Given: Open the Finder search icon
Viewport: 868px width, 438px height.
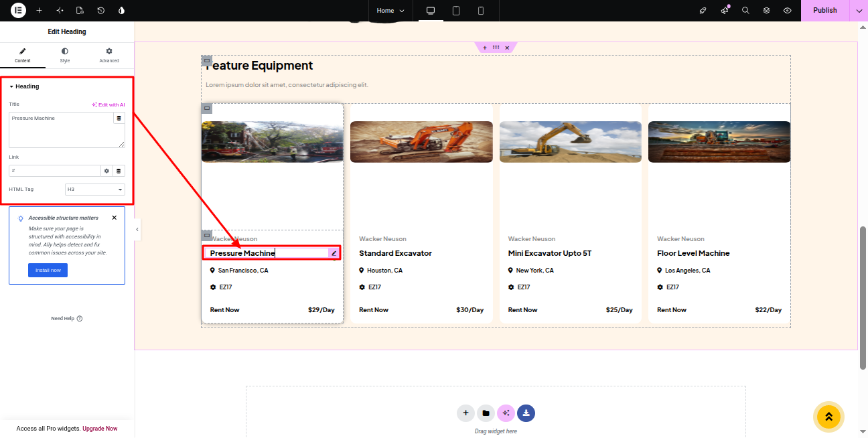Looking at the screenshot, I should click(745, 11).
